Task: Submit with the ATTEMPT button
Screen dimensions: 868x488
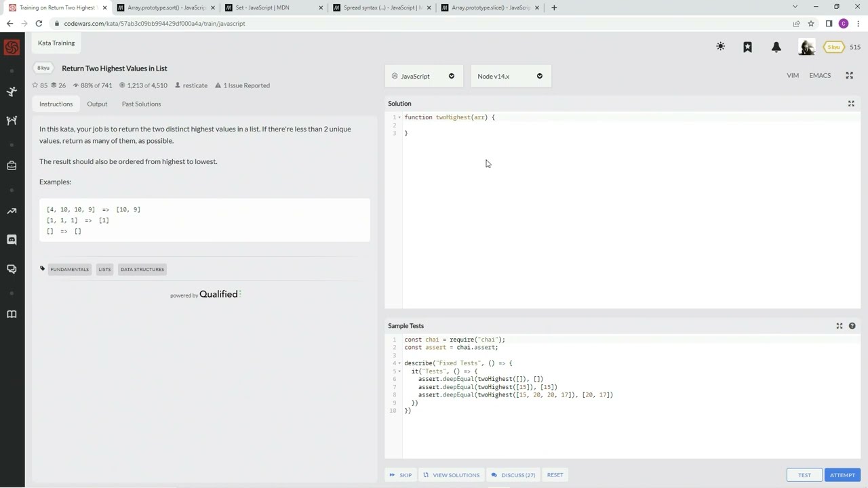Action: (842, 475)
